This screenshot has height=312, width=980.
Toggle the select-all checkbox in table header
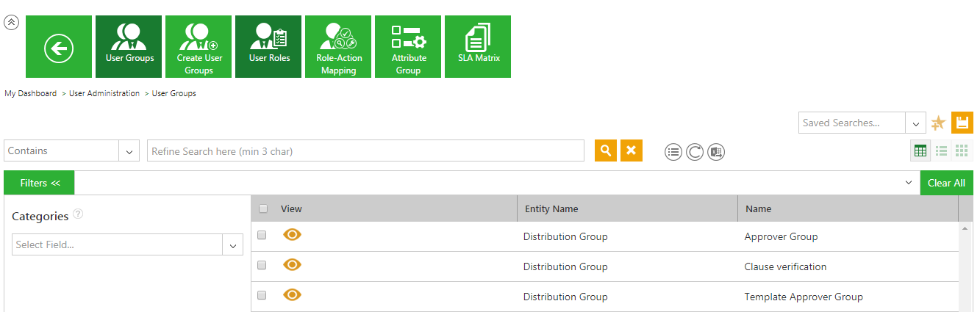pyautogui.click(x=263, y=208)
